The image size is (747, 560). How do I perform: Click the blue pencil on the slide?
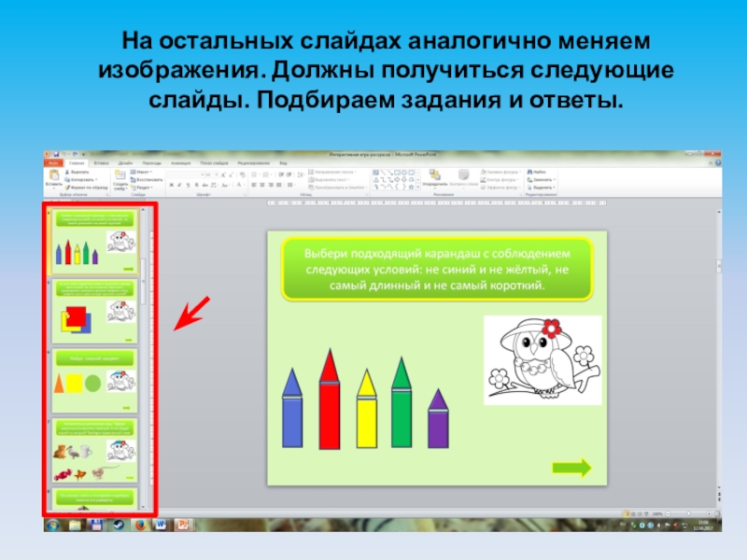point(292,416)
